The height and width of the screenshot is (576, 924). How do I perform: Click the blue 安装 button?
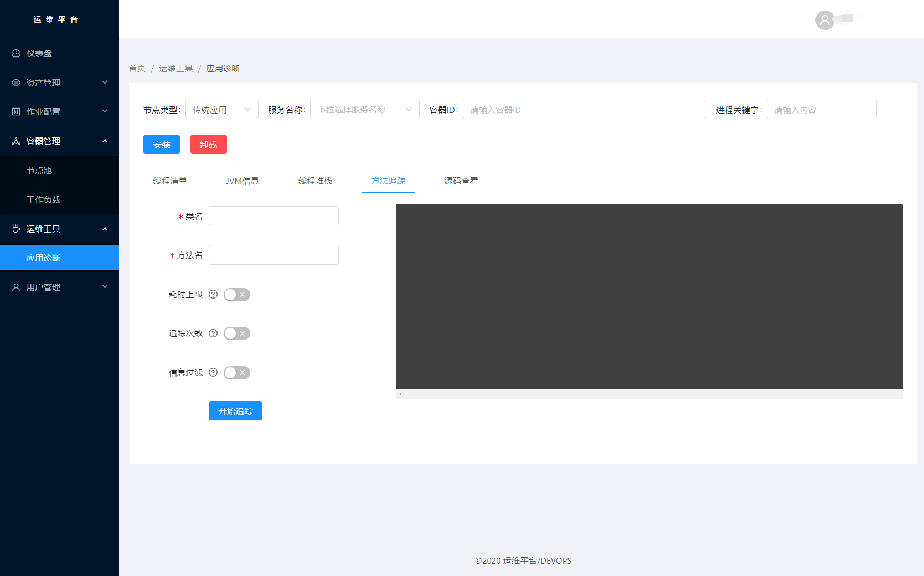click(x=162, y=145)
